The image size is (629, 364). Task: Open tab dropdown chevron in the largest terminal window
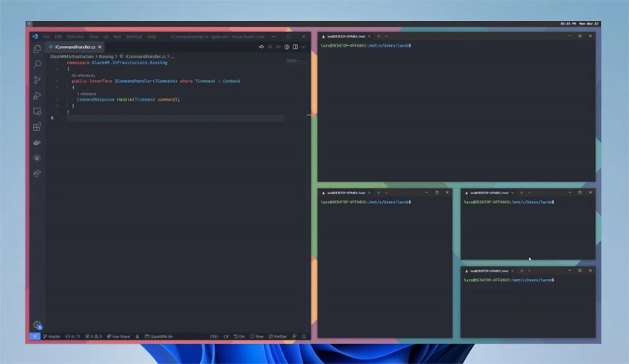pos(386,37)
